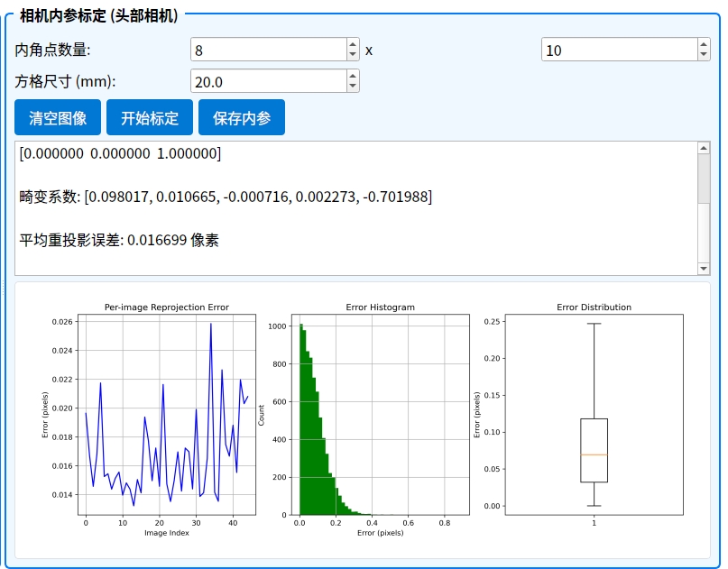Click the square size field showing 20.0
The image size is (728, 569).
point(267,81)
